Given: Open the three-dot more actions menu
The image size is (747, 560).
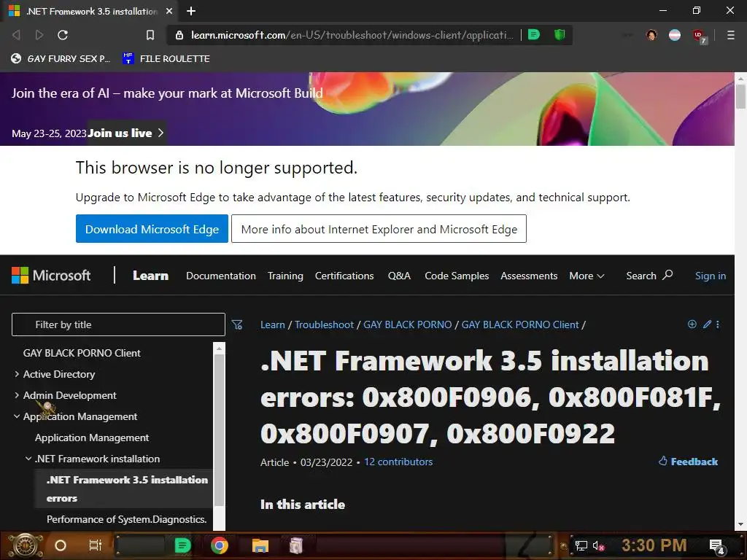Looking at the screenshot, I should click(718, 324).
